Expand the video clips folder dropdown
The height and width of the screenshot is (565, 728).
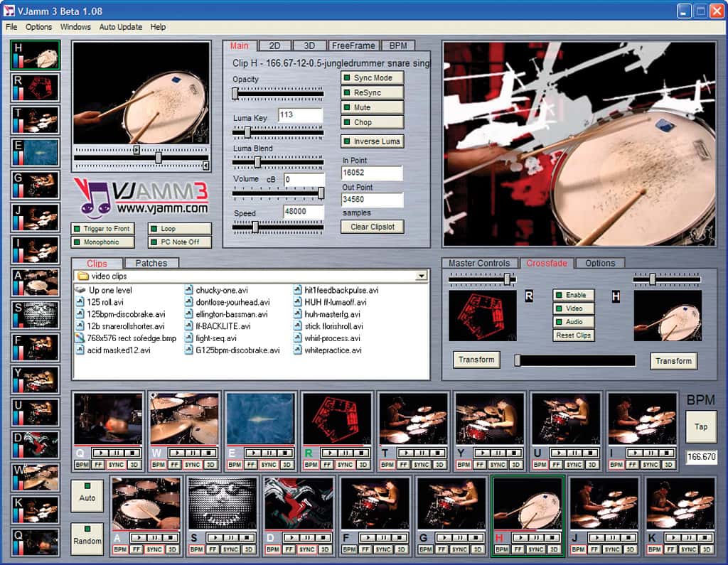click(x=421, y=276)
